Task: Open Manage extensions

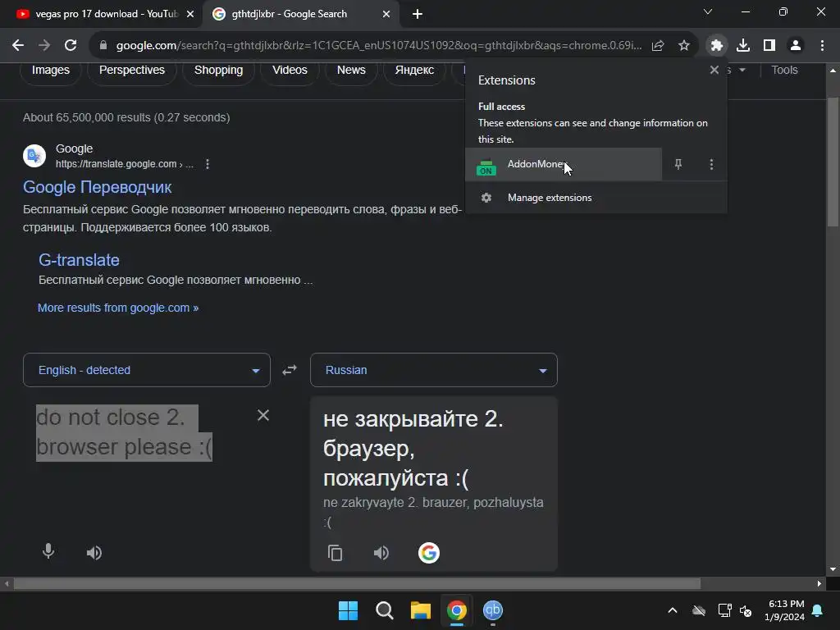Action: coord(596,198)
